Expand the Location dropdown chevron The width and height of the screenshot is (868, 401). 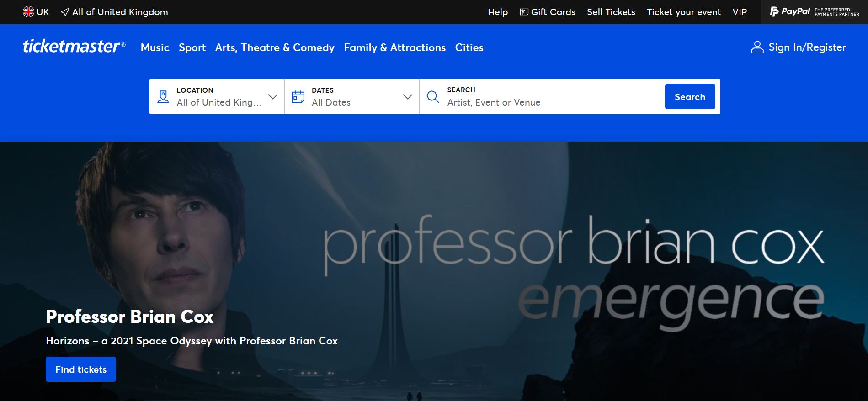(x=273, y=97)
